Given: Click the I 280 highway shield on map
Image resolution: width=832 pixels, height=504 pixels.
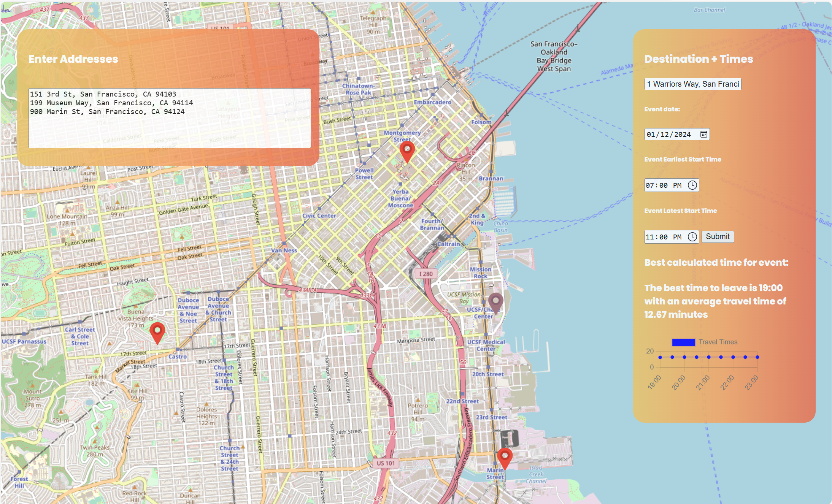Looking at the screenshot, I should (426, 274).
